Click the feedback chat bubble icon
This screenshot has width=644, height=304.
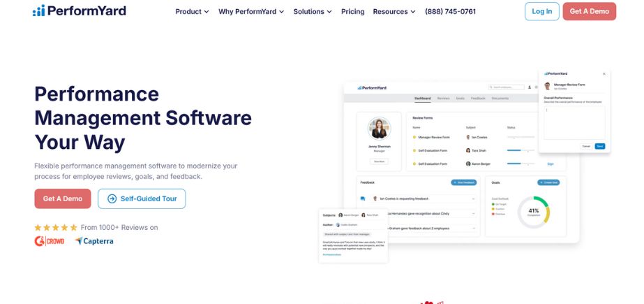(363, 198)
